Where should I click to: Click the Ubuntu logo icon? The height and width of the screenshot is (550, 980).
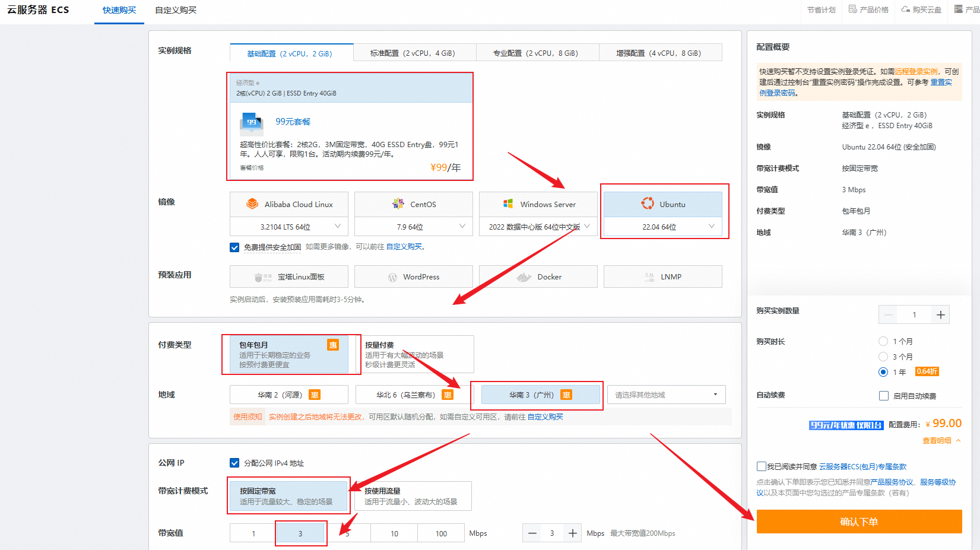(647, 204)
